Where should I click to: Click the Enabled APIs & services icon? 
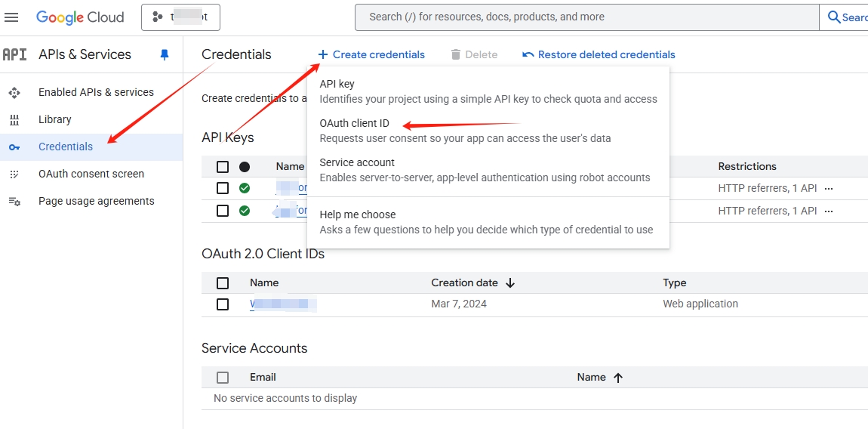tap(14, 93)
